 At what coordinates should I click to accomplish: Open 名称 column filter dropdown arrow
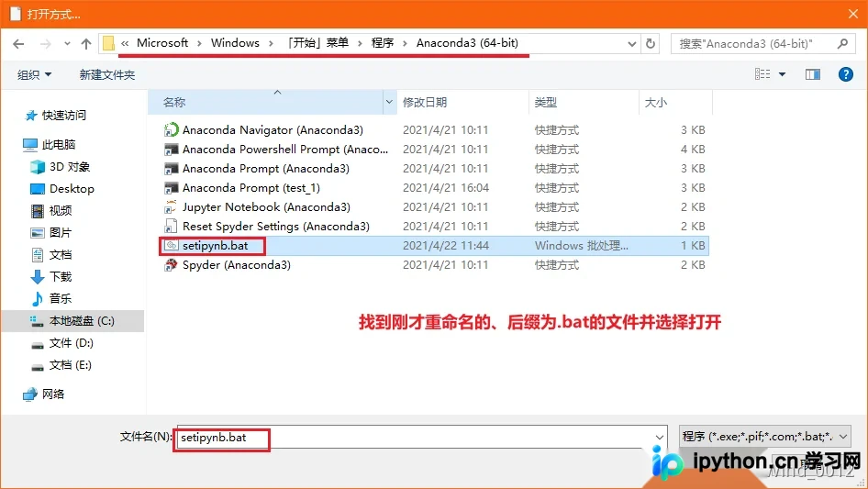389,103
